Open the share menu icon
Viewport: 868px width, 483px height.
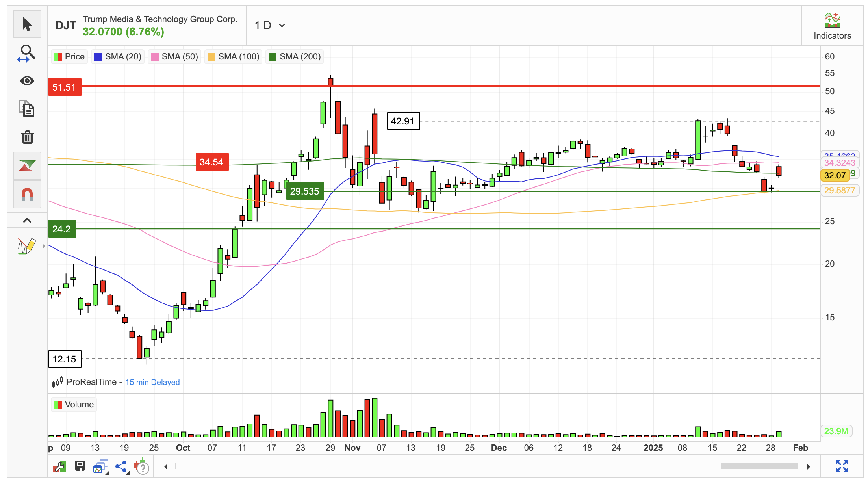(x=121, y=467)
